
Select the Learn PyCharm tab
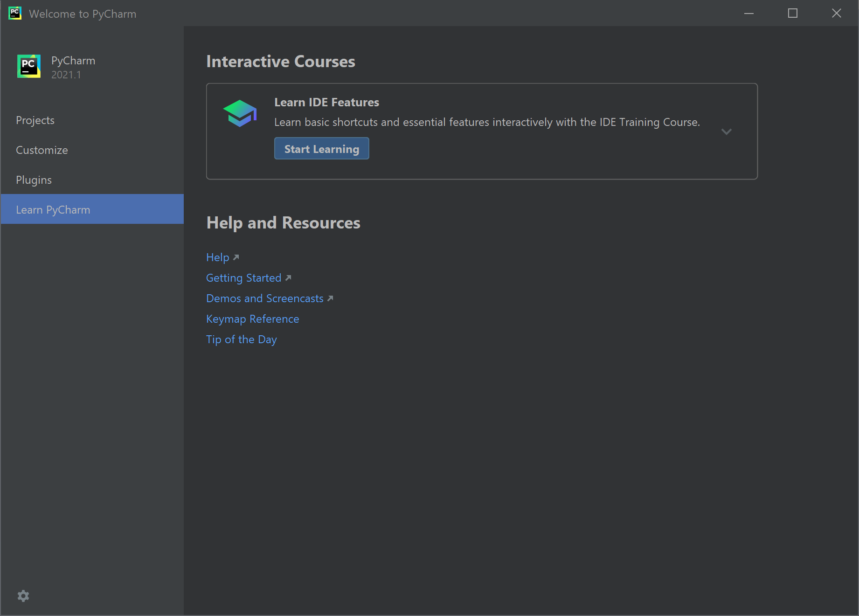click(x=92, y=209)
